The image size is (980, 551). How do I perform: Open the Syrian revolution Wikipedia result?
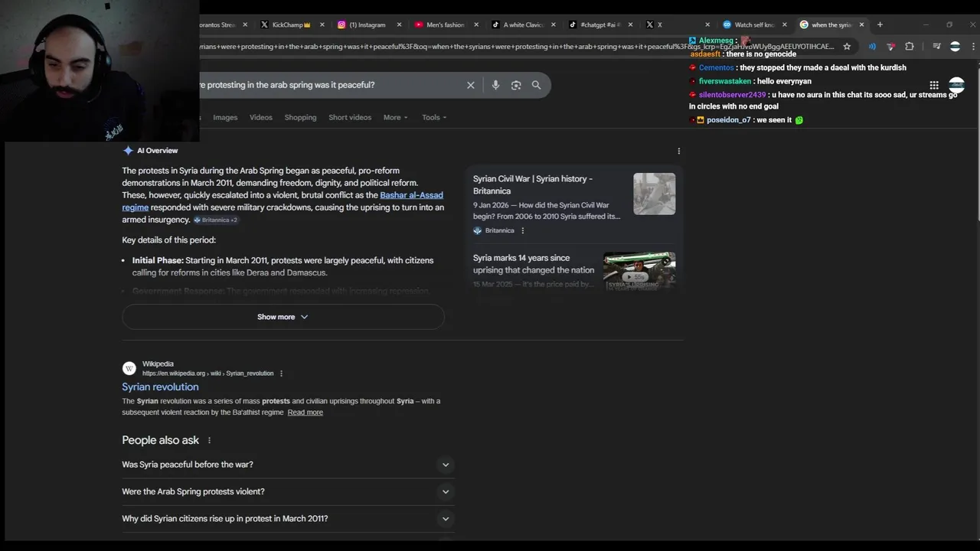pos(160,386)
